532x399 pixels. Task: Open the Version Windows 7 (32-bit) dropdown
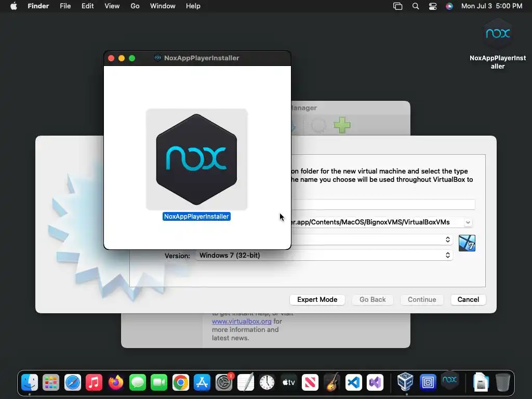[x=324, y=255]
